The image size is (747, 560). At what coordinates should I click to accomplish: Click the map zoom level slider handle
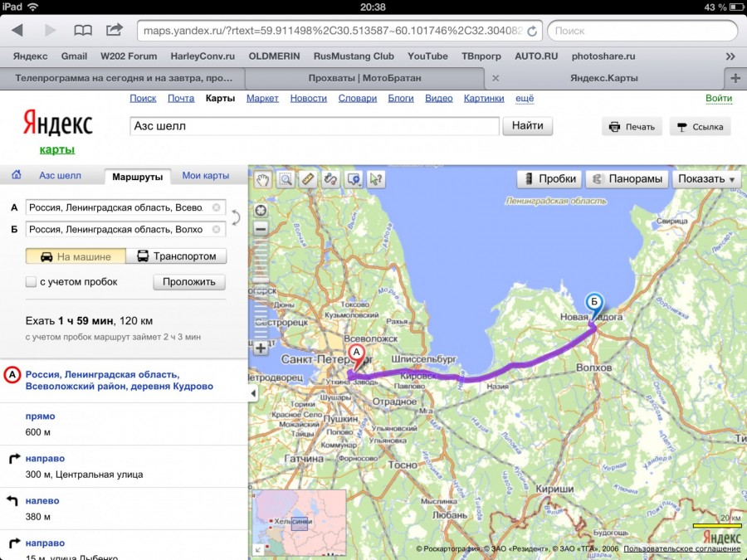point(261,280)
